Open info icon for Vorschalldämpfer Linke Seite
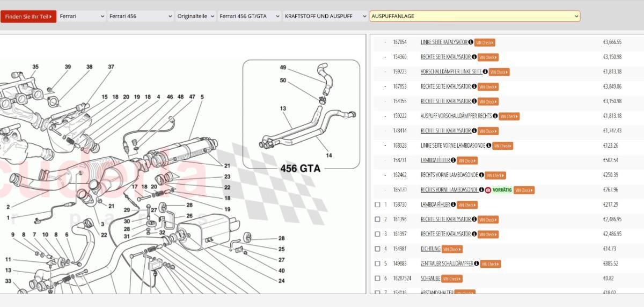The width and height of the screenshot is (644, 307). coord(485,72)
